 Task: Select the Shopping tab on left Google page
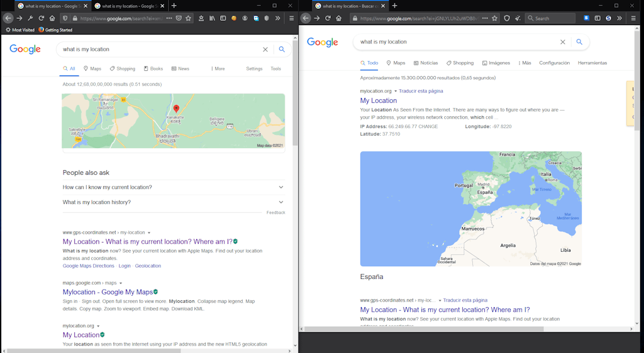[123, 69]
